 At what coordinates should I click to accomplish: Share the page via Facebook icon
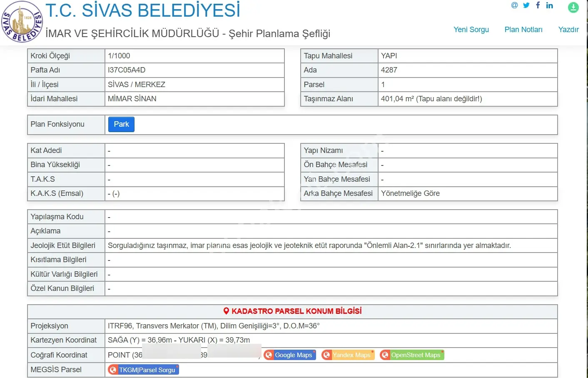point(538,5)
